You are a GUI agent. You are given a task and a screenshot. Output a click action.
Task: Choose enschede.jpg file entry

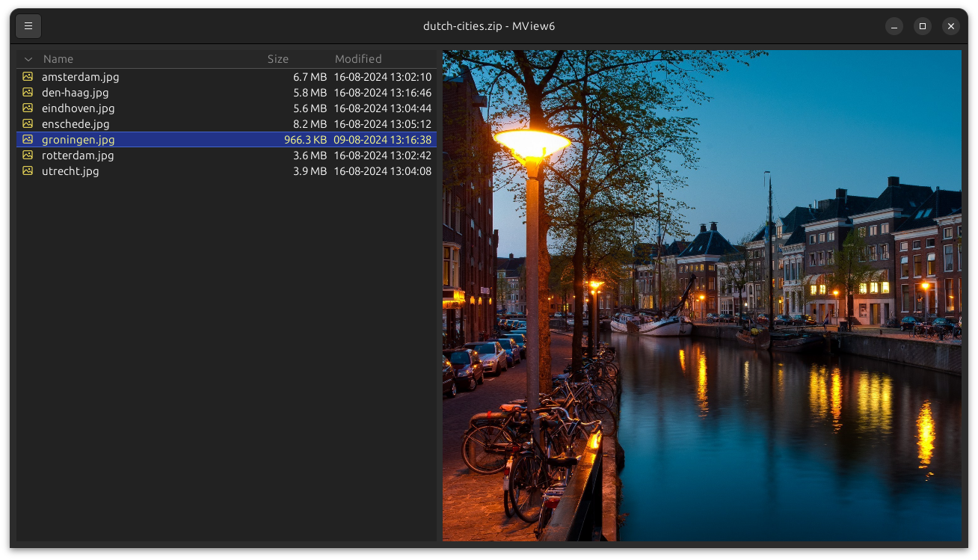76,124
